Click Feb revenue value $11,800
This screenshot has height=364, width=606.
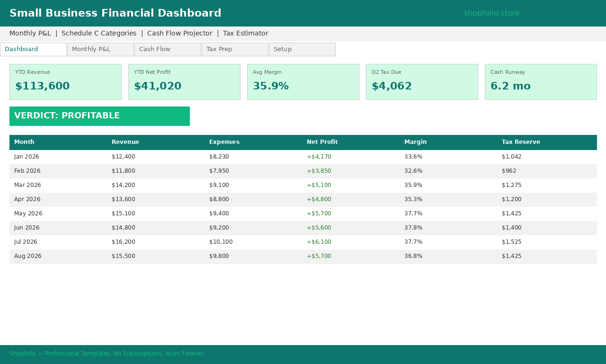(124, 171)
